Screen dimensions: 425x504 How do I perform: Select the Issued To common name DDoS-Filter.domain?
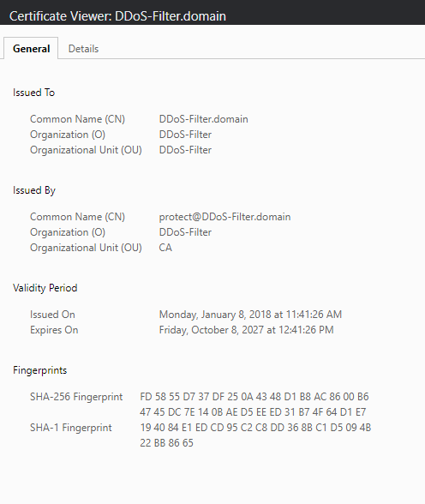[x=203, y=119]
